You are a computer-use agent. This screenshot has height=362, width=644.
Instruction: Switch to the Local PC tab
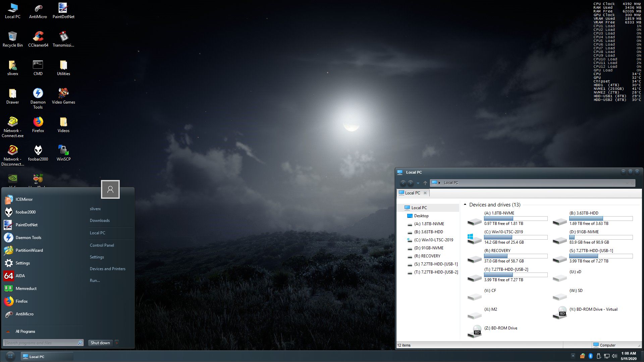pos(412,193)
